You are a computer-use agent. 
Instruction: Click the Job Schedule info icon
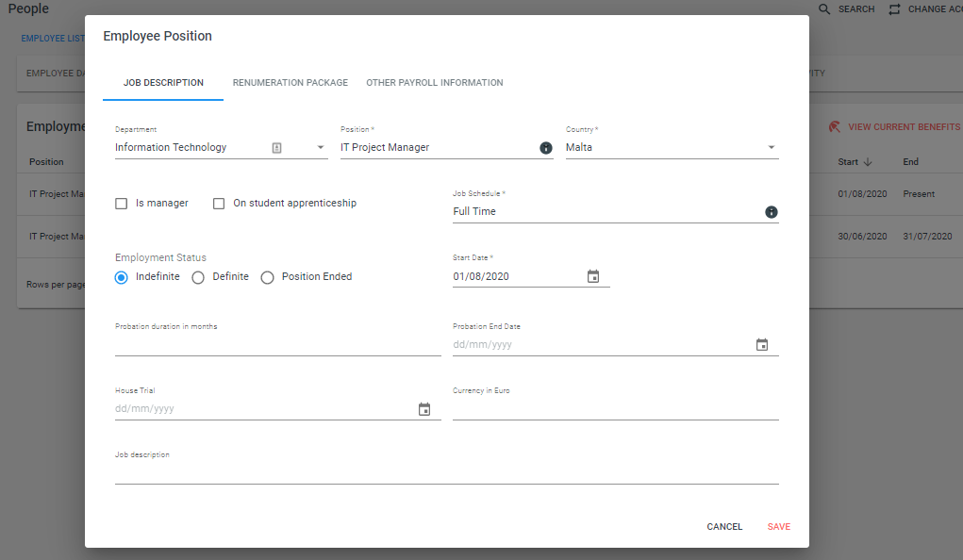tap(771, 212)
